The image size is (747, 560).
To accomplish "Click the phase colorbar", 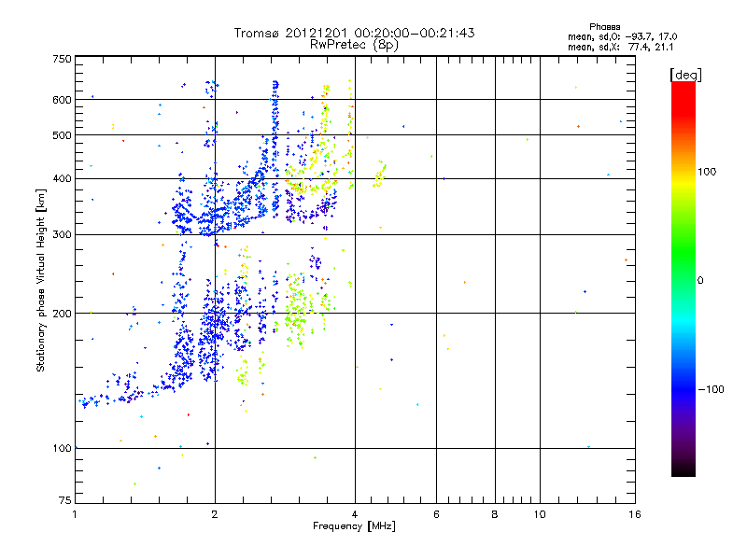I will pos(684,279).
